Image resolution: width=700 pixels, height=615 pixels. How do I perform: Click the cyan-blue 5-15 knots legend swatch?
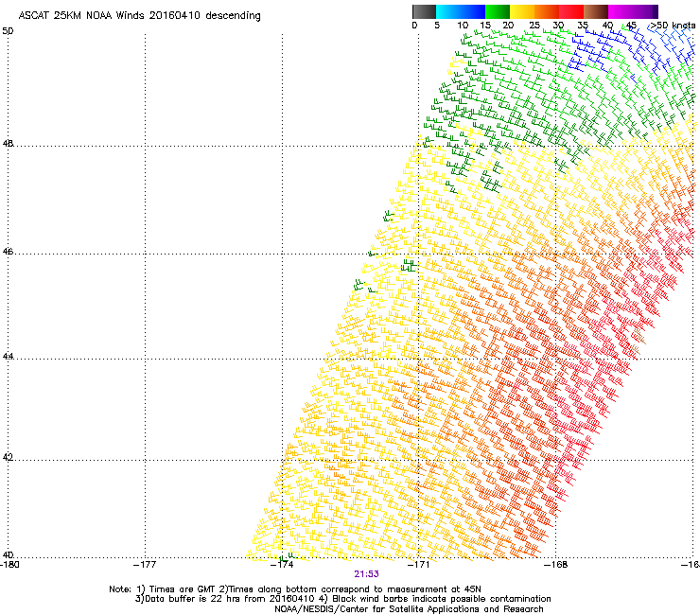click(461, 11)
